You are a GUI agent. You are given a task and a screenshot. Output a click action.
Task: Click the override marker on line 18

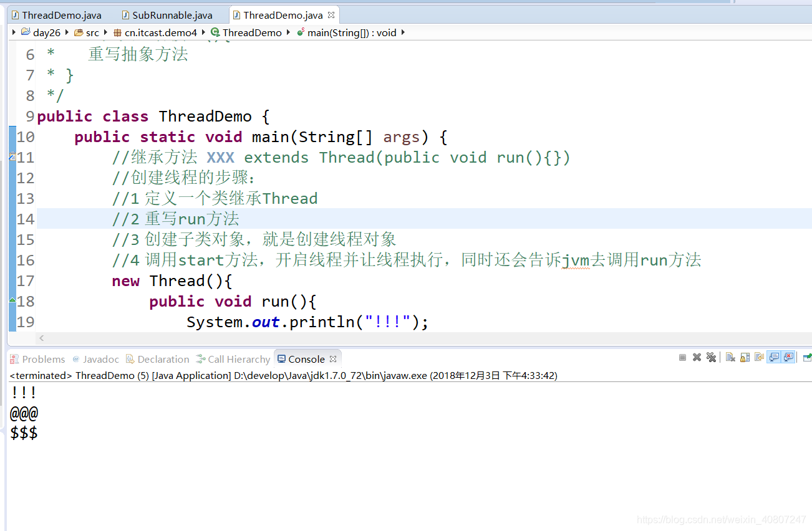tap(12, 300)
